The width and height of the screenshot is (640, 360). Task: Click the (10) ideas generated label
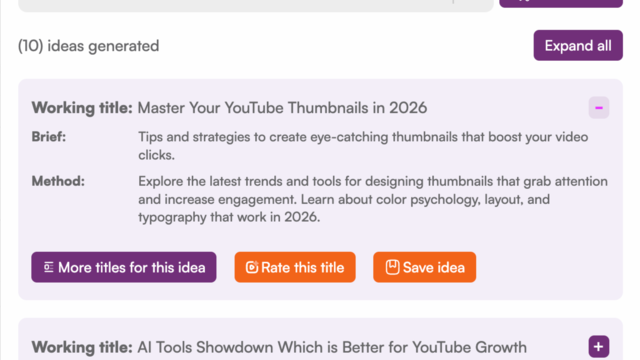click(x=89, y=46)
